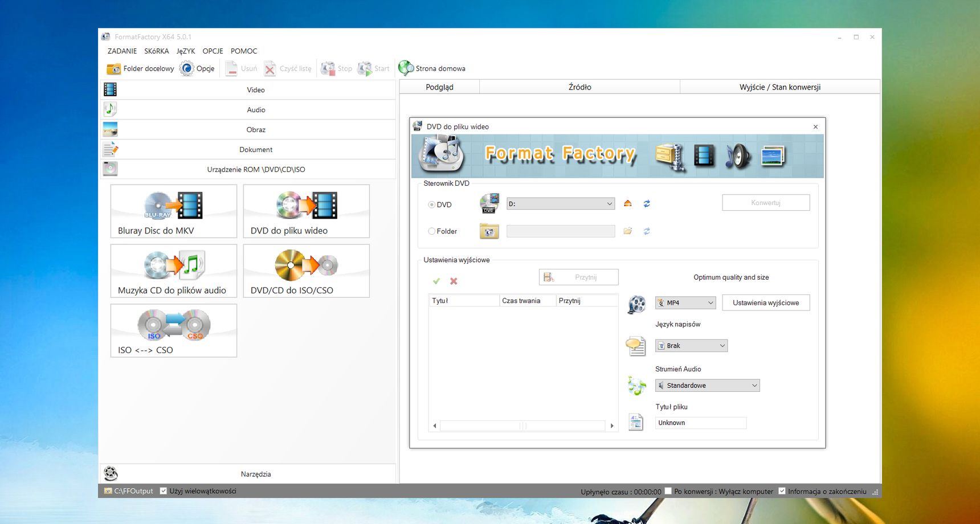This screenshot has width=980, height=524.
Task: Click the ROM device disc icon
Action: click(110, 169)
